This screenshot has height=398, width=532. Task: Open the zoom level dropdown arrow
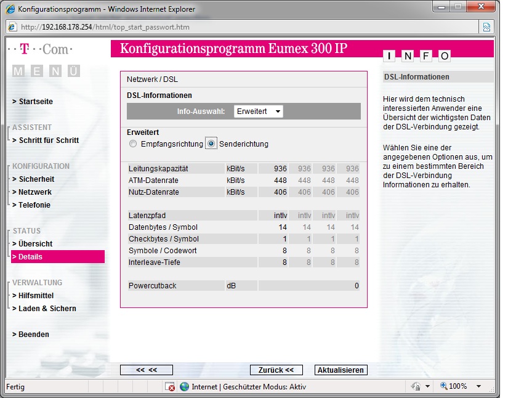(x=478, y=386)
